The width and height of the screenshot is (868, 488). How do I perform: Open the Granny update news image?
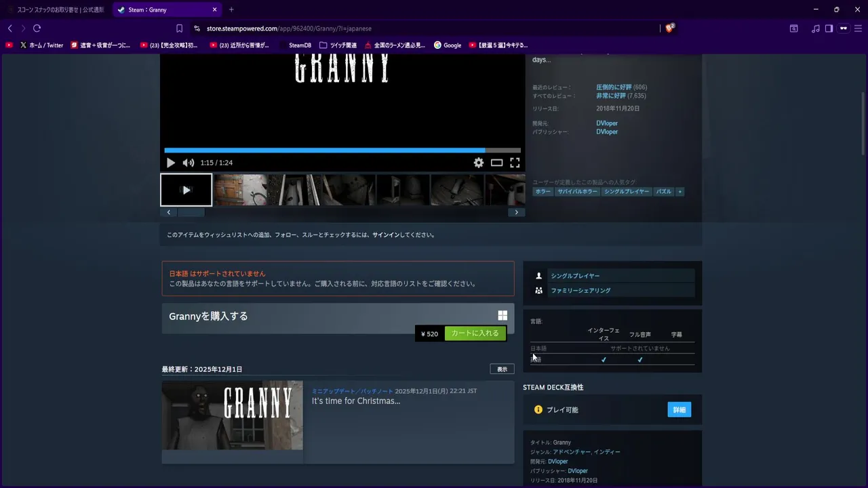pos(233,415)
